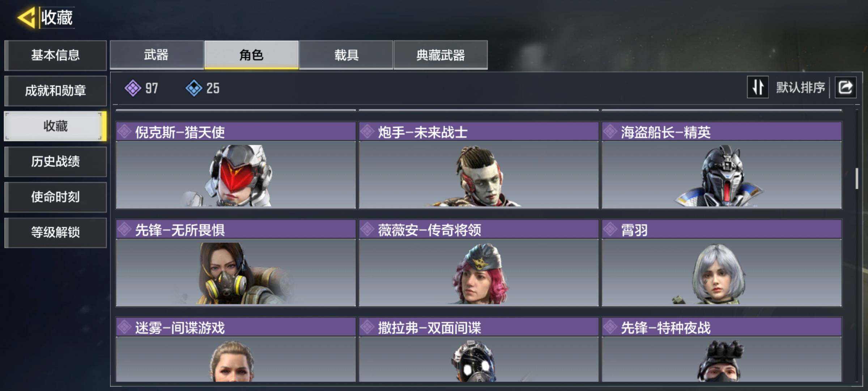Open 历史战绩 from the sidebar
Screen dimensions: 868x391
point(55,161)
